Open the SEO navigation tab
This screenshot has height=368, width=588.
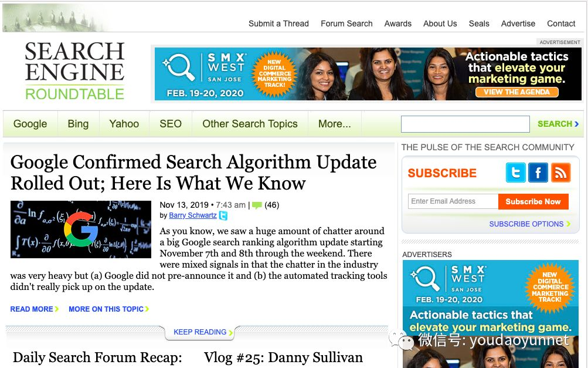coord(171,124)
